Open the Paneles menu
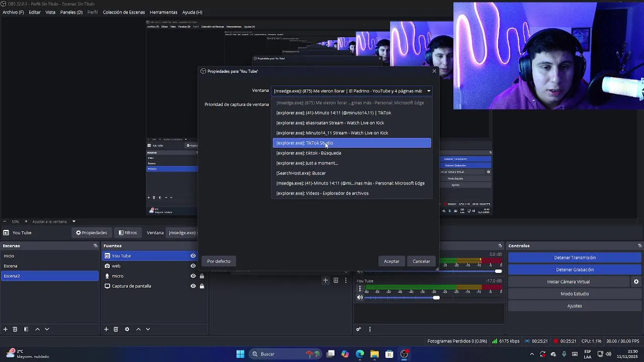 [71, 12]
